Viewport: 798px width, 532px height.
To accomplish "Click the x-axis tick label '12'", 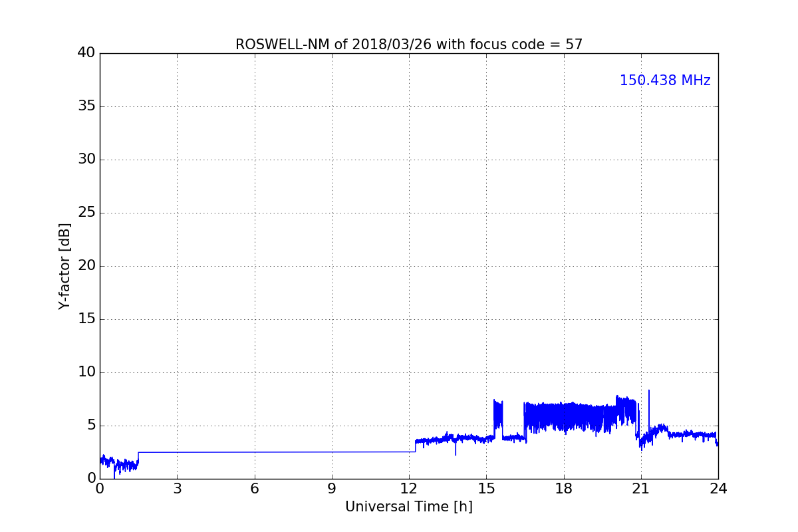I will [x=409, y=489].
